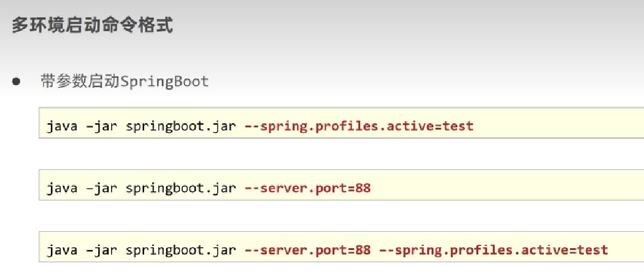Click the black bullet point dot
The height and width of the screenshot is (276, 644).
17,82
